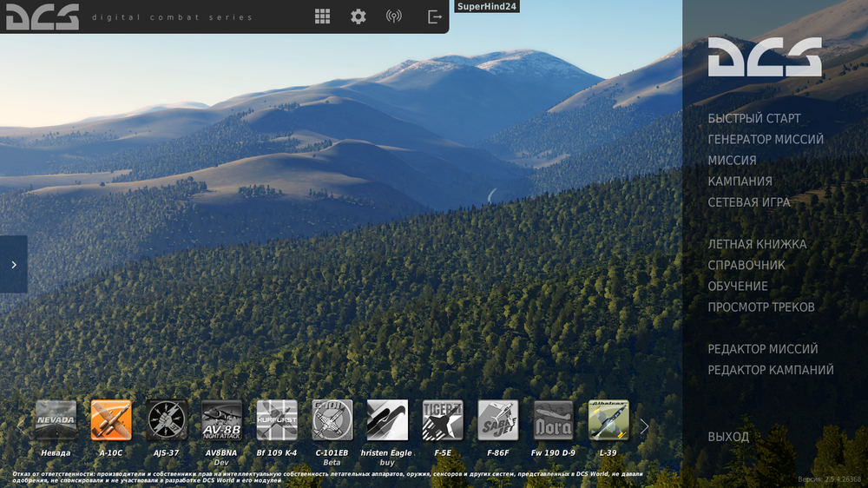Click the large DCS logo in menu panel
Image resolution: width=868 pixels, height=488 pixels.
pos(765,56)
